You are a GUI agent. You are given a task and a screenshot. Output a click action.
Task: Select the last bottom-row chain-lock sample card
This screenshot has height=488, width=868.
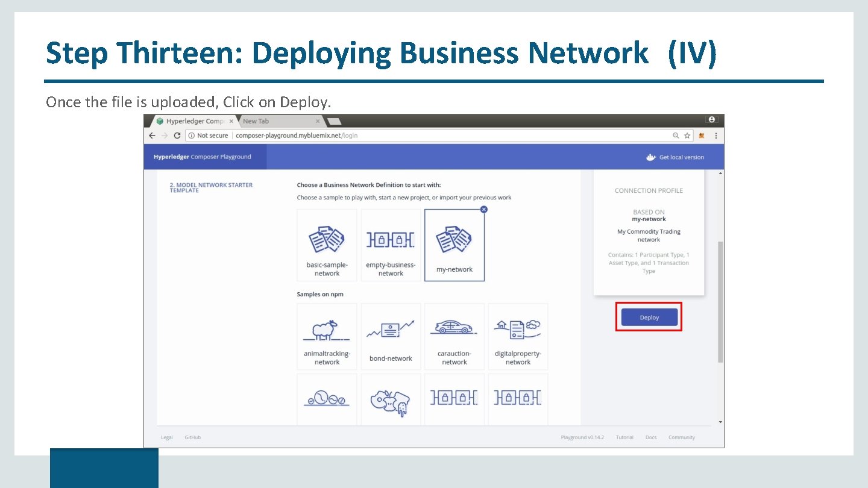(518, 400)
